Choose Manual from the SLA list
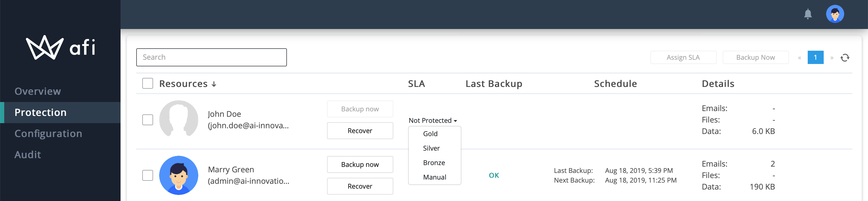This screenshot has height=201, width=868. tap(434, 177)
